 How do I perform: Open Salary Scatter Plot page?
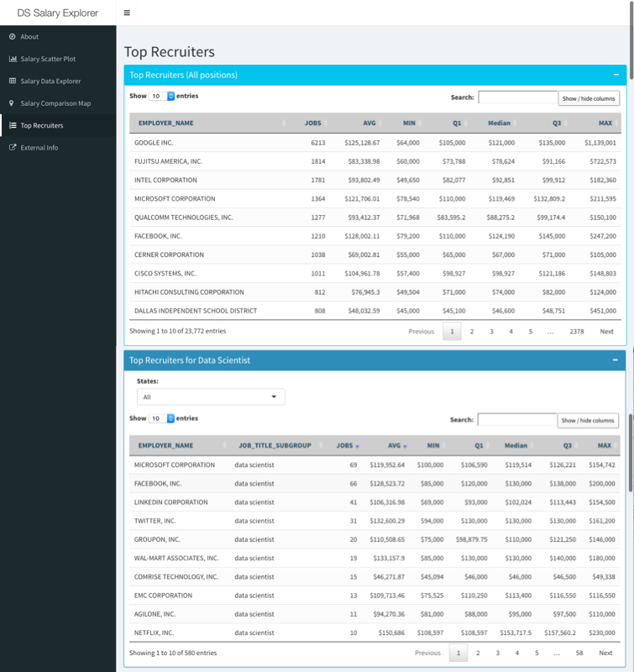(48, 59)
